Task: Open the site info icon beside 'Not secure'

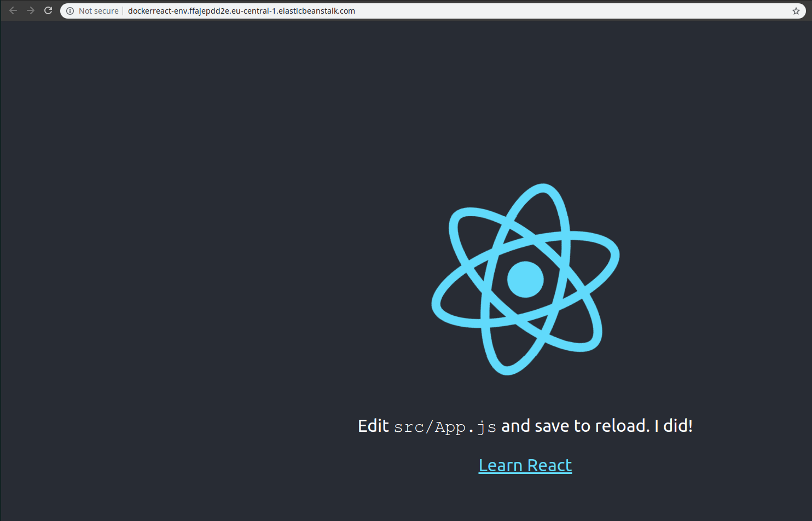Action: tap(70, 11)
